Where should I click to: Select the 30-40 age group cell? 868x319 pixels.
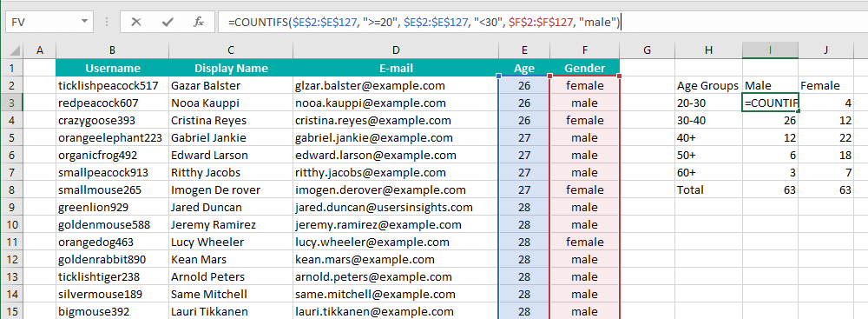[x=708, y=121]
